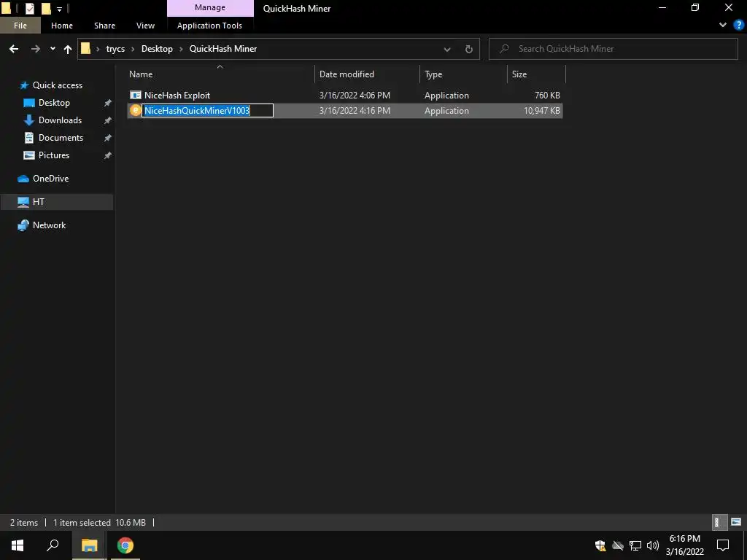Click QuickHash Miner breadcrumb

click(x=223, y=49)
